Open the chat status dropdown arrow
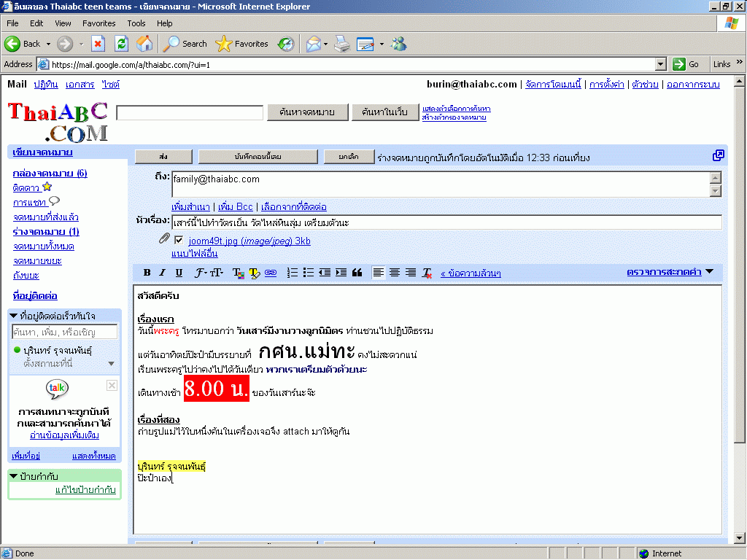This screenshot has height=560, width=747. pyautogui.click(x=111, y=363)
